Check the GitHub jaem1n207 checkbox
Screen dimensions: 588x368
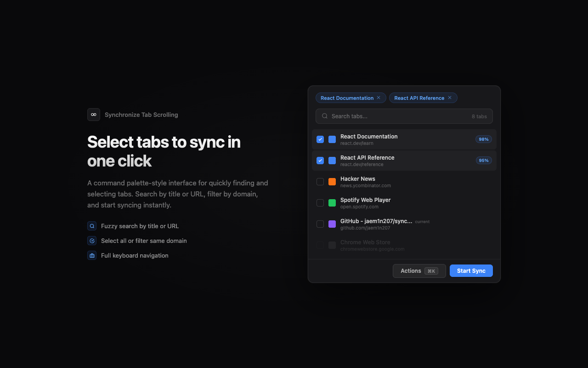click(x=320, y=224)
